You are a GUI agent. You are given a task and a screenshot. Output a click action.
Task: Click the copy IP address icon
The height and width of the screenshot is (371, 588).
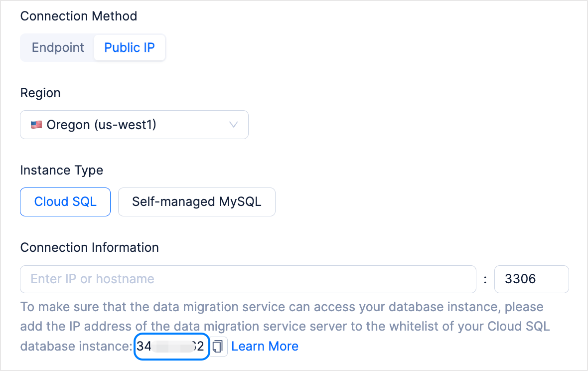[217, 347]
